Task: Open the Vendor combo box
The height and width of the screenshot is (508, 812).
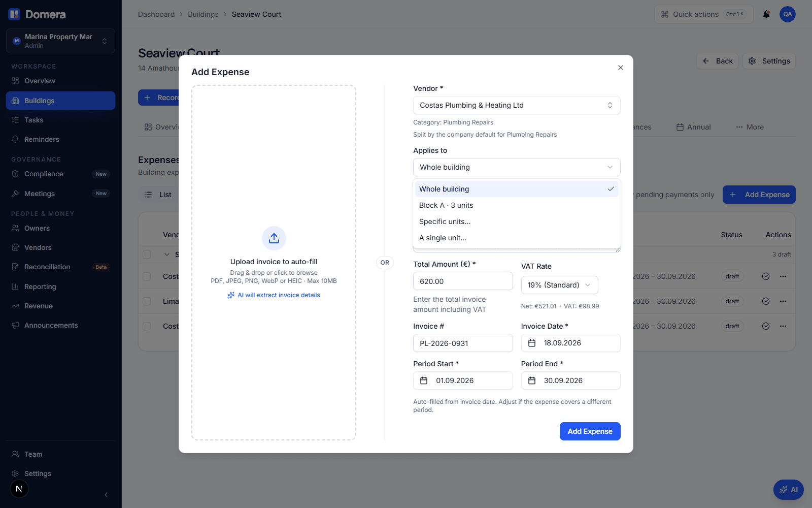Action: tap(517, 105)
